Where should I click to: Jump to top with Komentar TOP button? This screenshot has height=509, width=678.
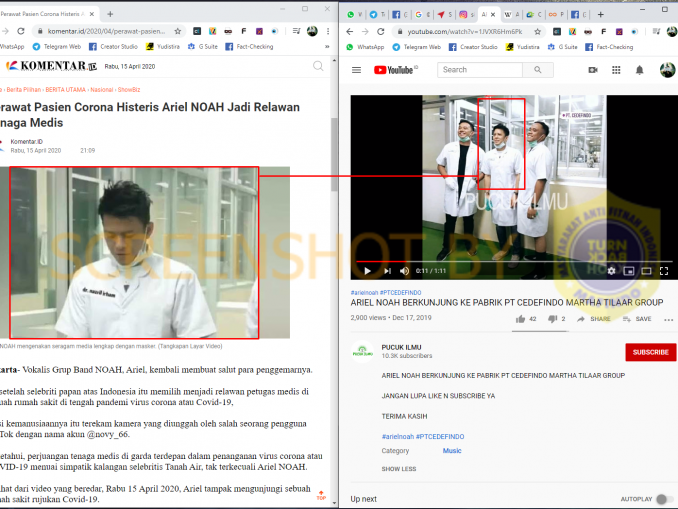[321, 495]
